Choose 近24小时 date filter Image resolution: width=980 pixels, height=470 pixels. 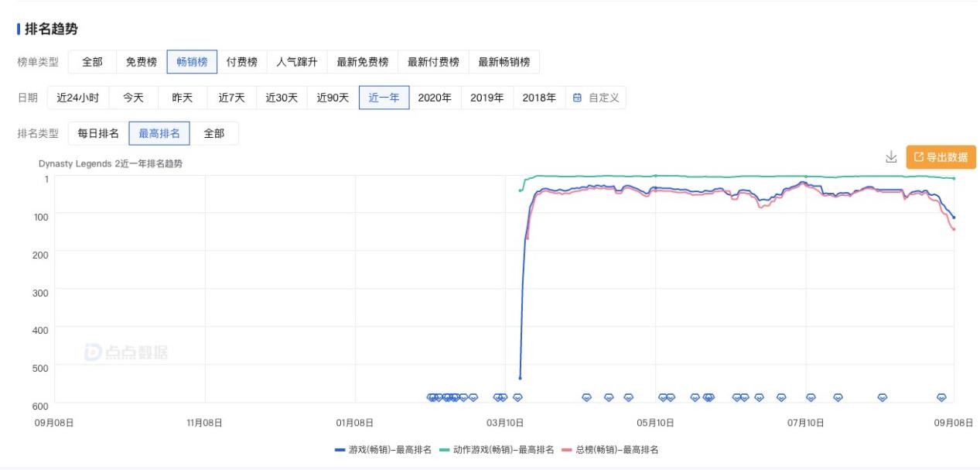click(x=78, y=98)
